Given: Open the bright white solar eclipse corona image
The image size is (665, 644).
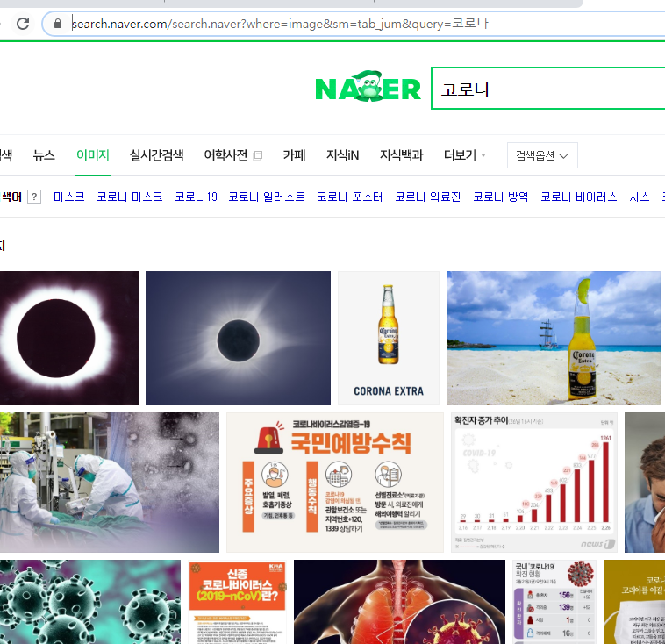Looking at the screenshot, I should coord(69,338).
